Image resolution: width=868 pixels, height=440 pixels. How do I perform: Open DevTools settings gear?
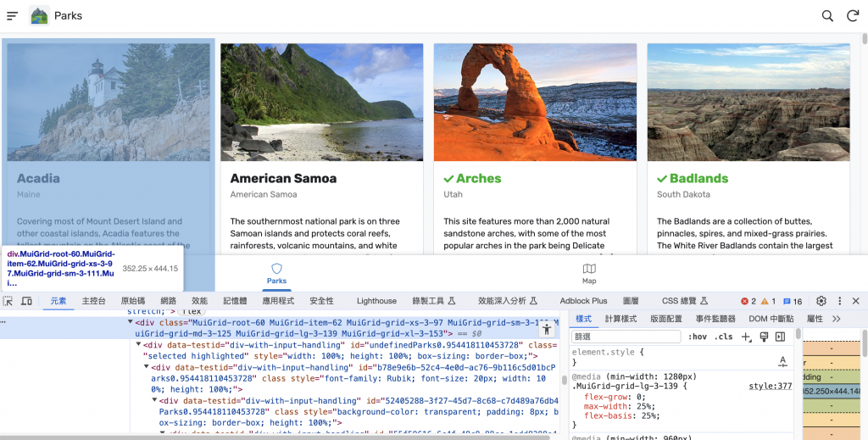click(x=821, y=301)
